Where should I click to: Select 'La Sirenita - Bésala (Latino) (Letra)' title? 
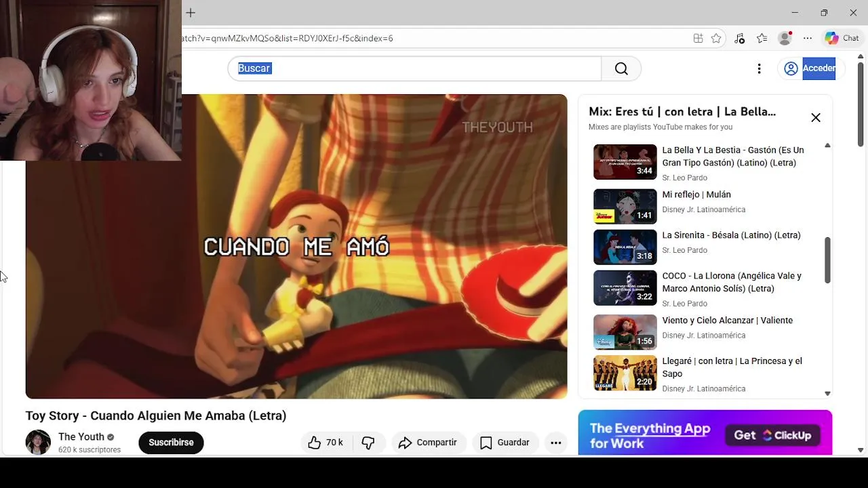pyautogui.click(x=731, y=235)
